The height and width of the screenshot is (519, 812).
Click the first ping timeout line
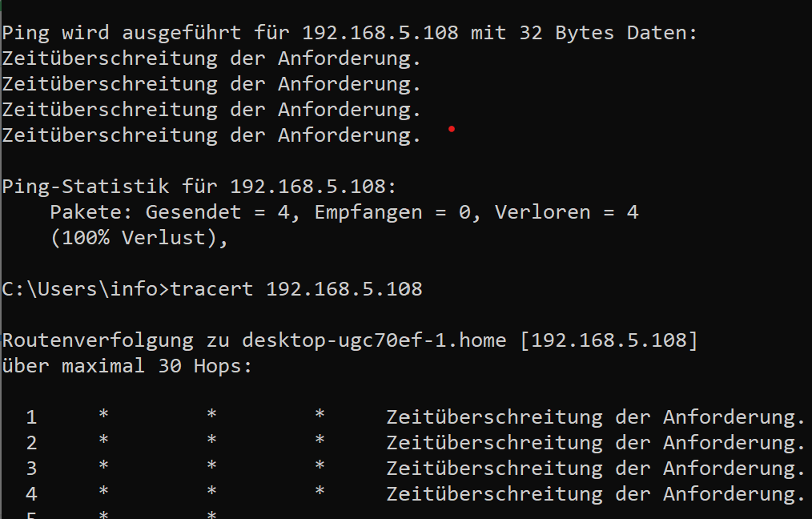[x=211, y=58]
